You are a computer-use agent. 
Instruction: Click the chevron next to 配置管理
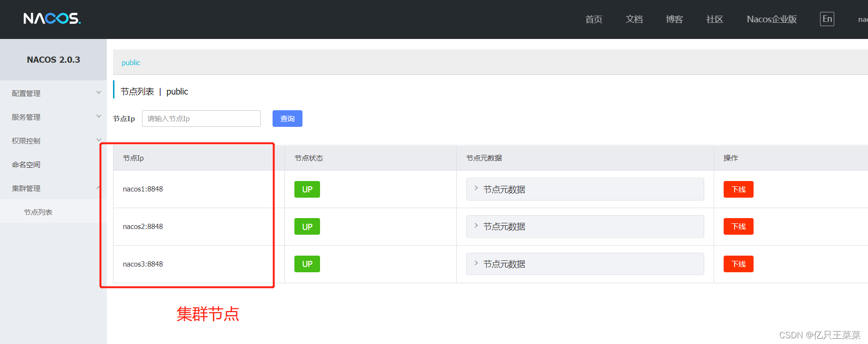point(99,92)
